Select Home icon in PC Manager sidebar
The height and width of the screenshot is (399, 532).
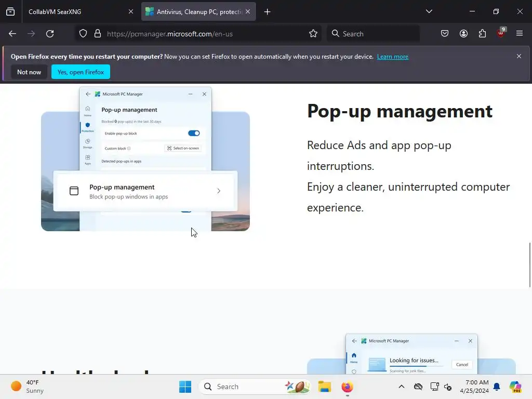87,111
